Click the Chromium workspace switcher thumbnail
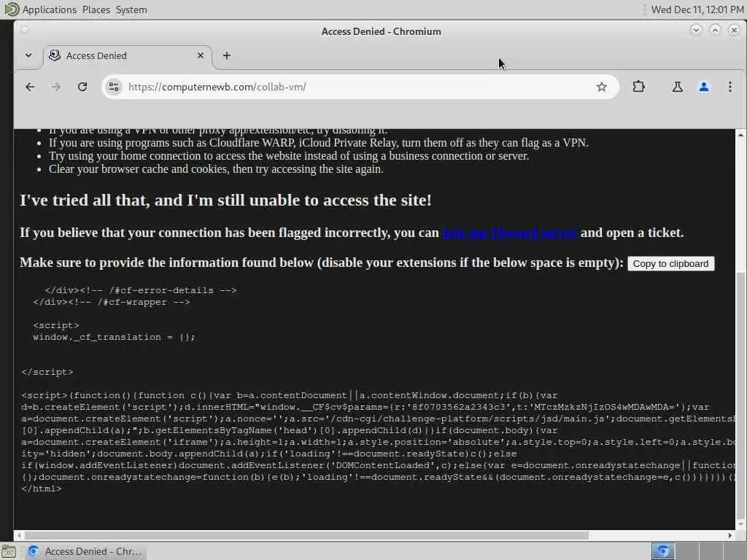This screenshot has width=747, height=560. click(x=663, y=551)
